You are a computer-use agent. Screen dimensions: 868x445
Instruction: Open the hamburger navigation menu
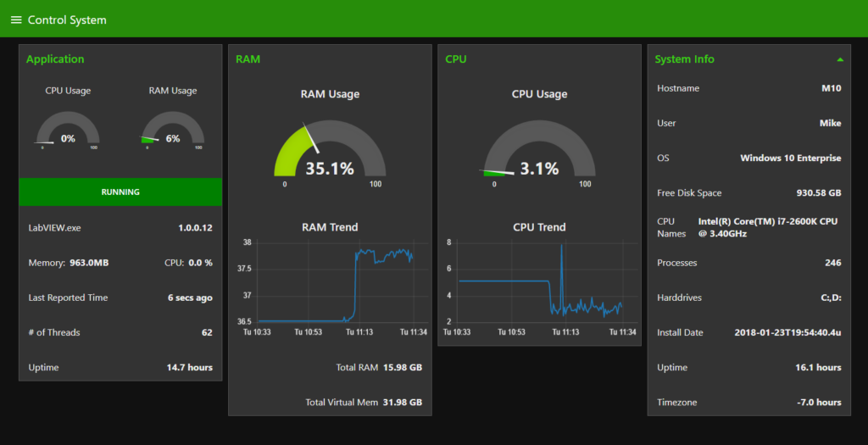[x=16, y=20]
